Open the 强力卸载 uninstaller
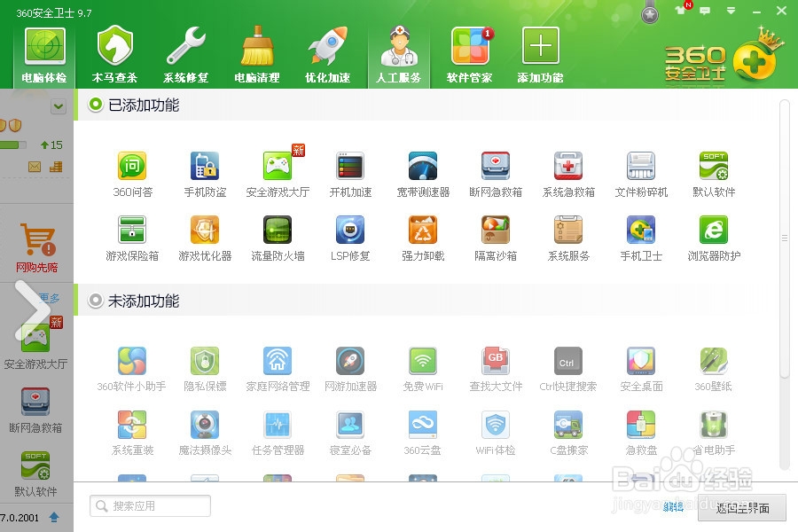This screenshot has height=532, width=798. pos(423,239)
